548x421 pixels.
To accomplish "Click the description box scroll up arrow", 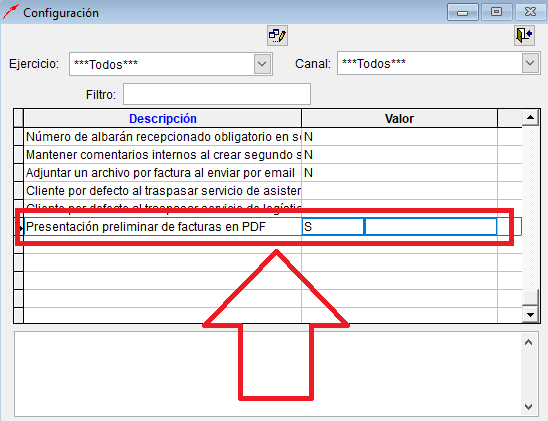I will pos(528,342).
